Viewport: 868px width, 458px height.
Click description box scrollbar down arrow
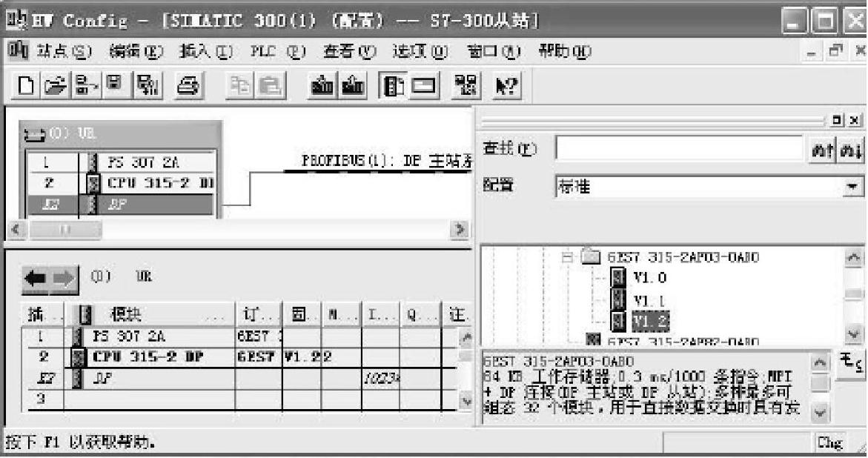click(x=820, y=413)
